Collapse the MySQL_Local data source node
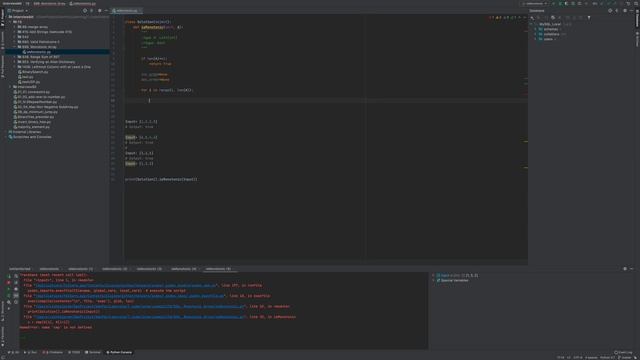 tap(531, 24)
